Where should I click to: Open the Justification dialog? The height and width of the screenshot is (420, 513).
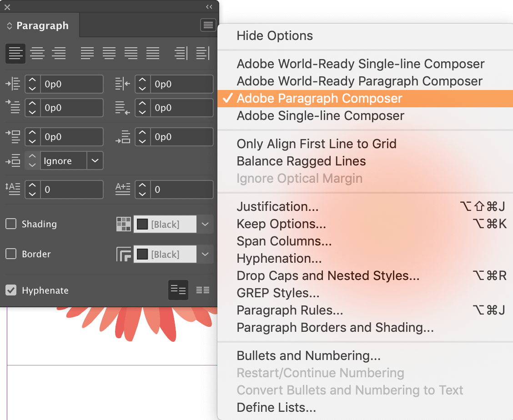pyautogui.click(x=278, y=206)
